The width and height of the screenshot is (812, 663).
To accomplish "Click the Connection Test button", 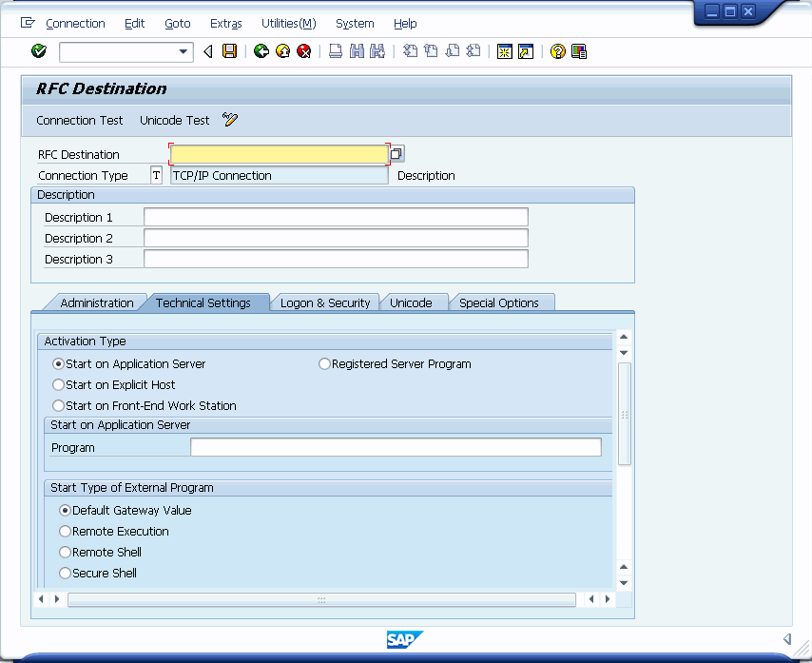I will 79,120.
